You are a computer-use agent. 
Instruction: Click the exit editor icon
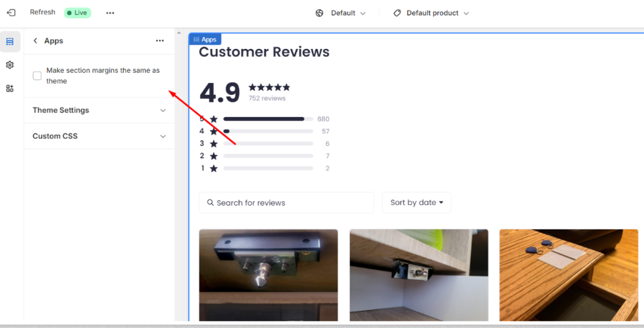[11, 13]
